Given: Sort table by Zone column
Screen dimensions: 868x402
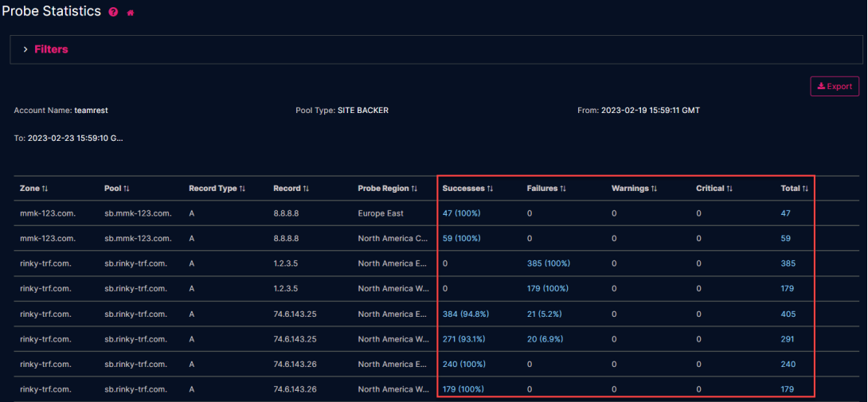Looking at the screenshot, I should [x=33, y=189].
